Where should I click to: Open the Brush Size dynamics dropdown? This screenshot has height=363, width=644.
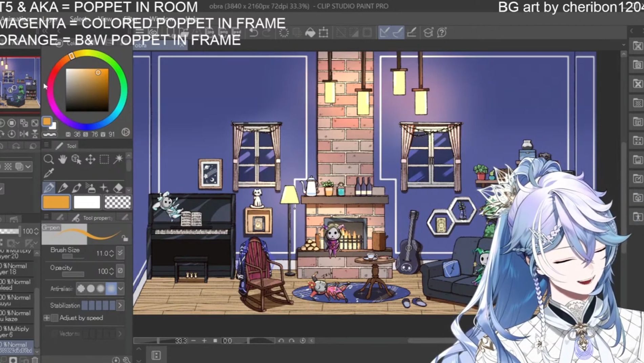tap(120, 253)
